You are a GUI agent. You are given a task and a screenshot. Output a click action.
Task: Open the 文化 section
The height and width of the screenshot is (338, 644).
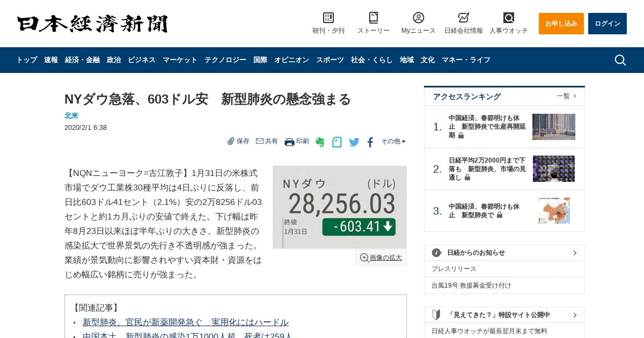click(x=428, y=60)
